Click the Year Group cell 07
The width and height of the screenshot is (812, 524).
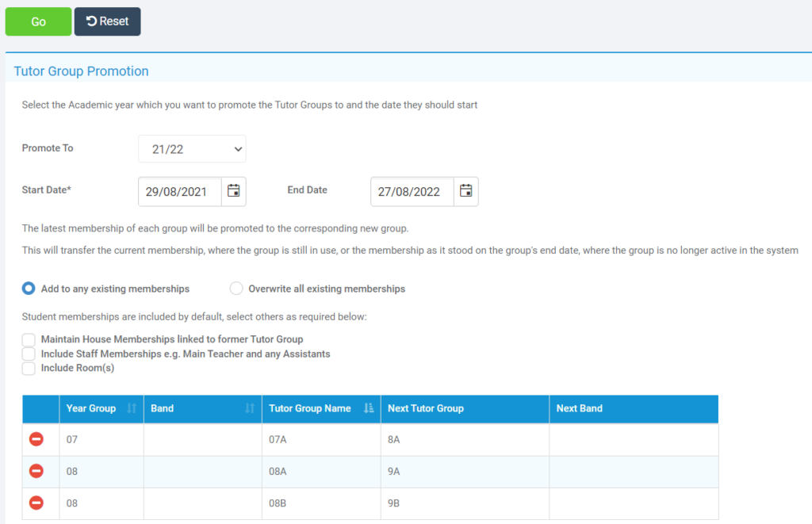[x=101, y=440]
